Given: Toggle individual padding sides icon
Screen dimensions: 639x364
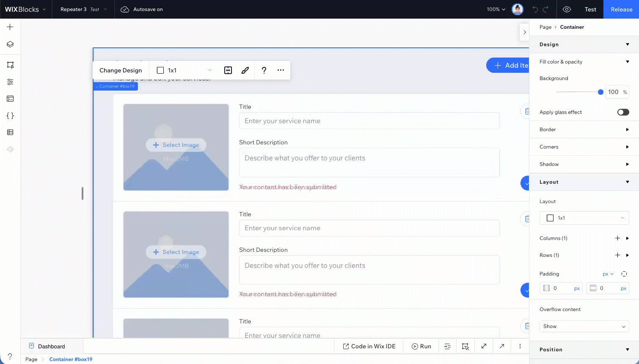Looking at the screenshot, I should (624, 274).
